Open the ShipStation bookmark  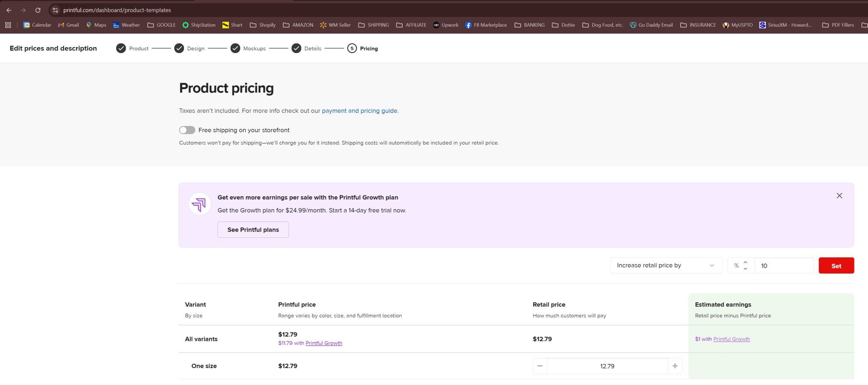click(x=199, y=25)
